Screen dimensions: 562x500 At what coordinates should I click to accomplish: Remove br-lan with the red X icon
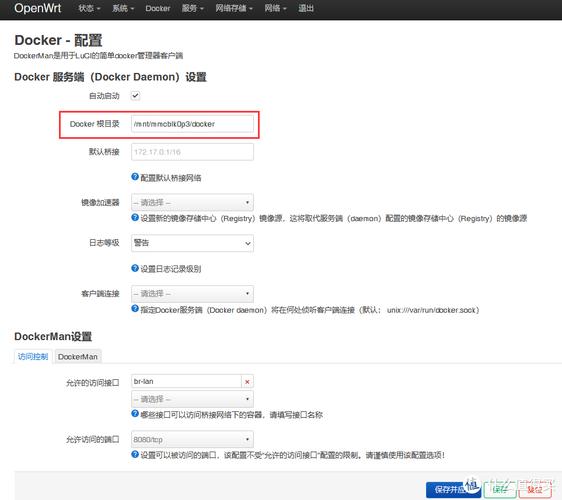click(x=247, y=382)
